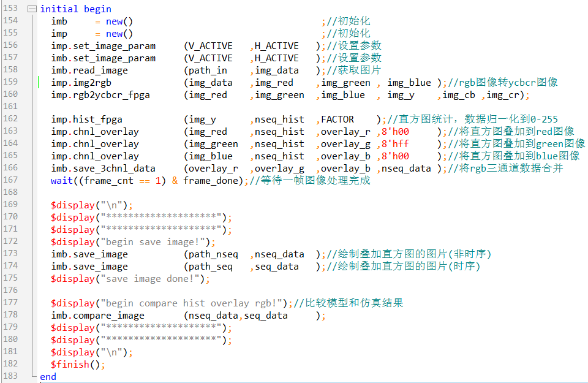Place cursor on 'imp.img2rgb' text
Image resolution: width=588 pixels, height=383 pixels.
click(81, 83)
